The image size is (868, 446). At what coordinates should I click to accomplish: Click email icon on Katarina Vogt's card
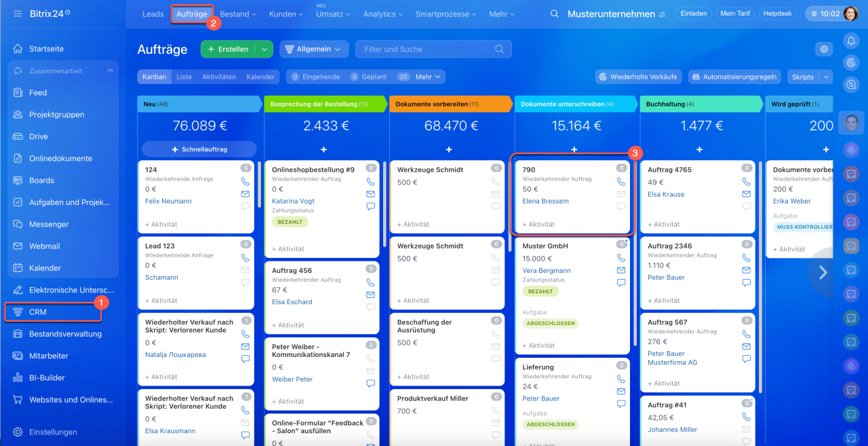point(371,194)
